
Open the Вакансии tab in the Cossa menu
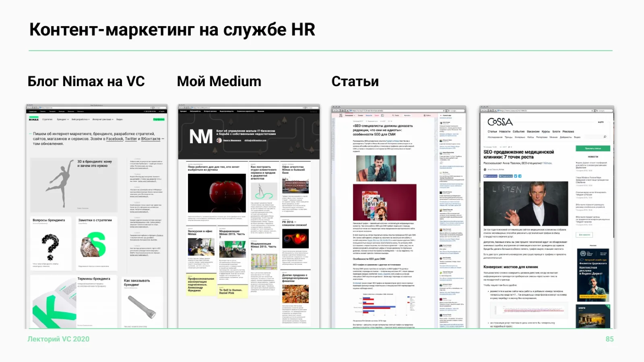coord(533,132)
